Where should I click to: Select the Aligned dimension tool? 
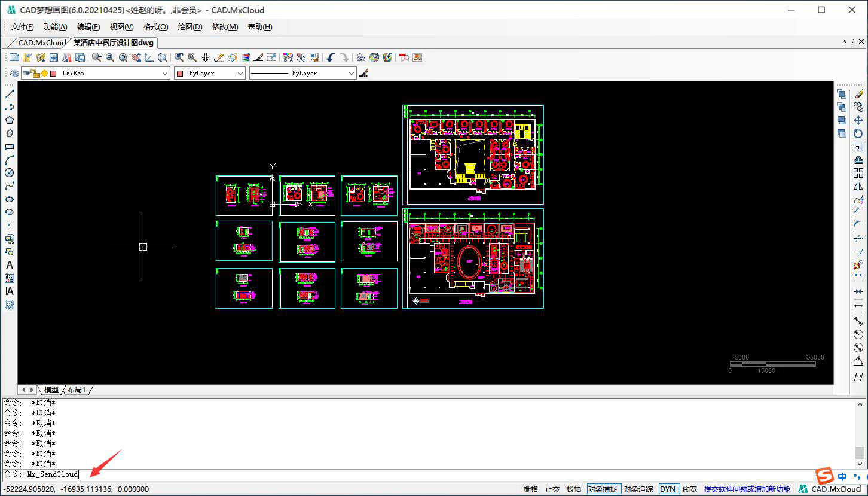point(858,321)
